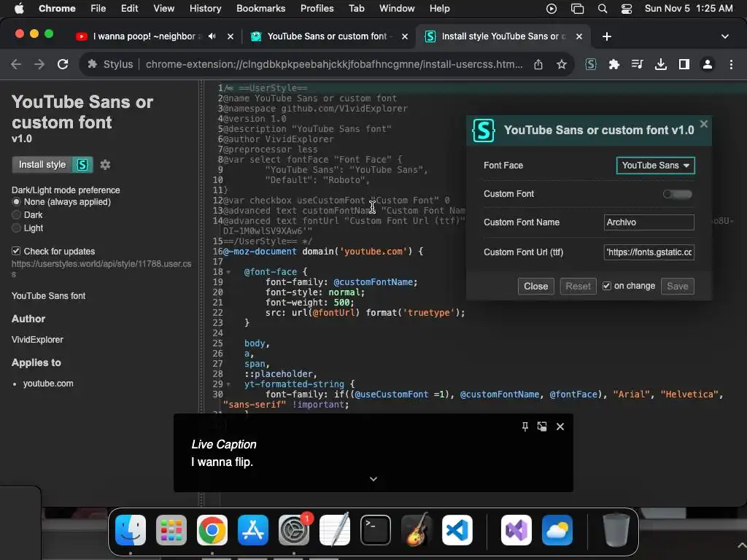Collapse the code fold at line 29
Image resolution: width=747 pixels, height=560 pixels.
click(x=228, y=384)
